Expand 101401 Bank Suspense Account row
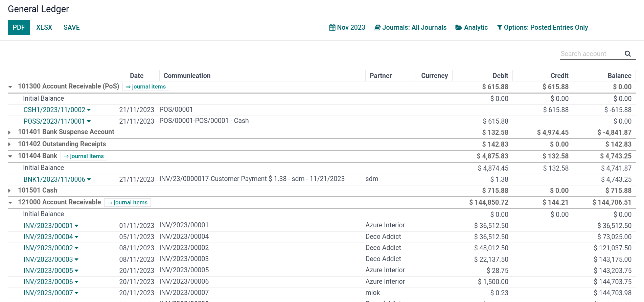Image resolution: width=644 pixels, height=302 pixels. [x=9, y=132]
